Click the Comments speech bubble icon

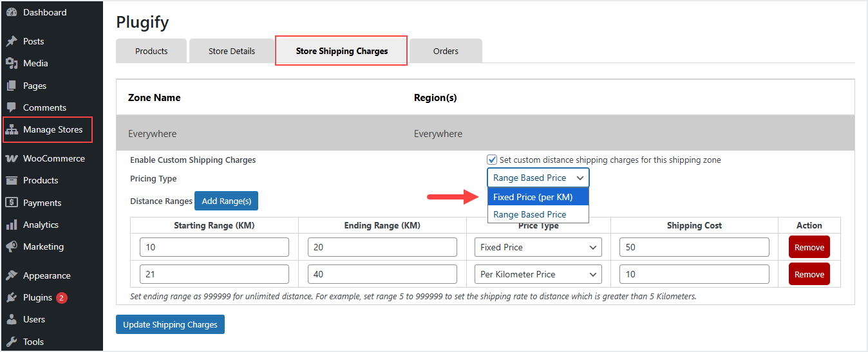click(11, 107)
